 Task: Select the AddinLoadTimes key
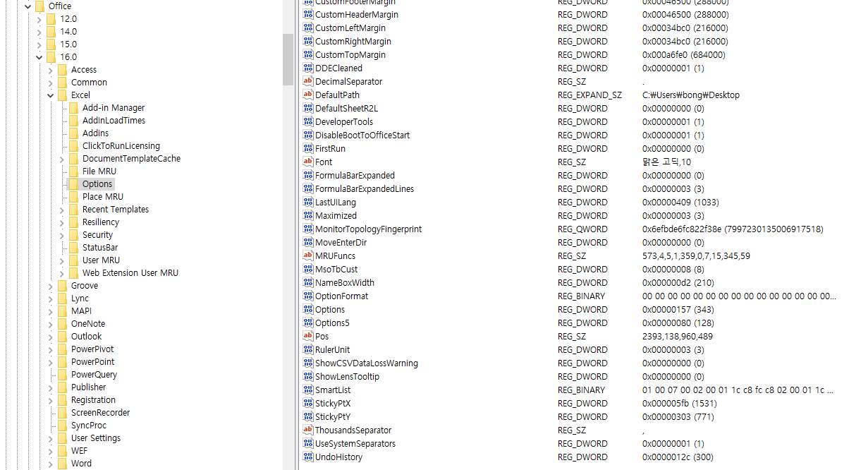114,121
